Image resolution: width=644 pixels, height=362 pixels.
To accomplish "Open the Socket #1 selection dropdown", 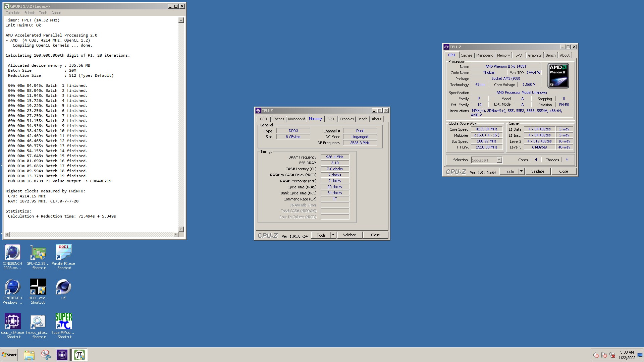I will click(487, 160).
